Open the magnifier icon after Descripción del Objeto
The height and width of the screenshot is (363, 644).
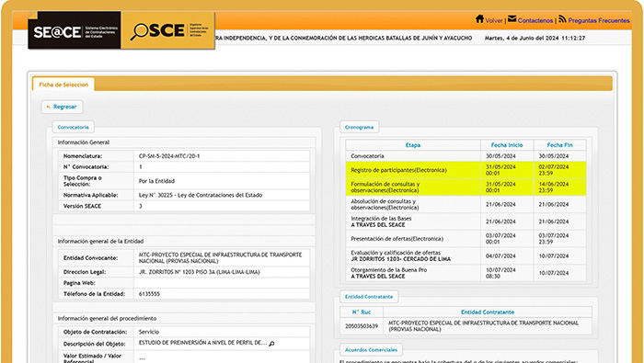[x=271, y=344]
